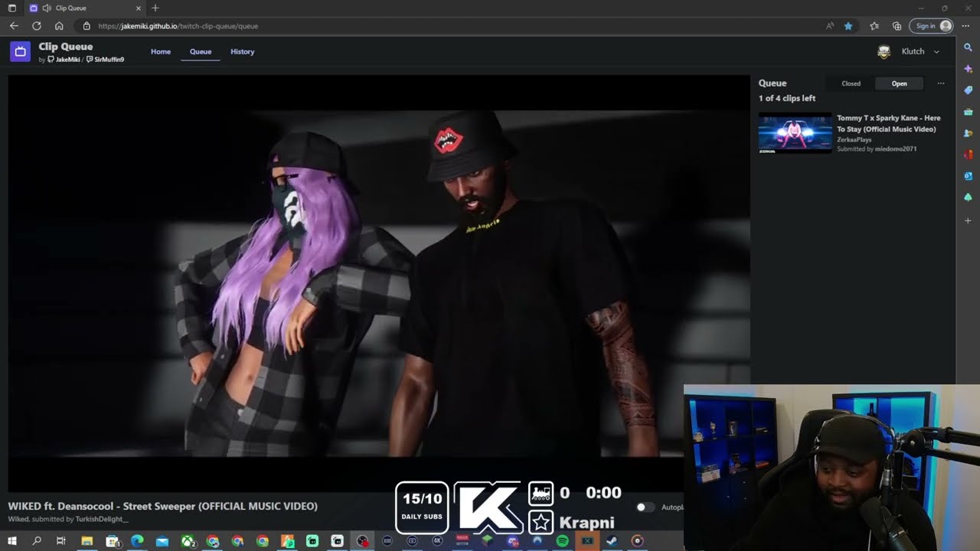The height and width of the screenshot is (551, 980).
Task: Open Copilot sparkle in sidebar
Action: pyautogui.click(x=968, y=69)
